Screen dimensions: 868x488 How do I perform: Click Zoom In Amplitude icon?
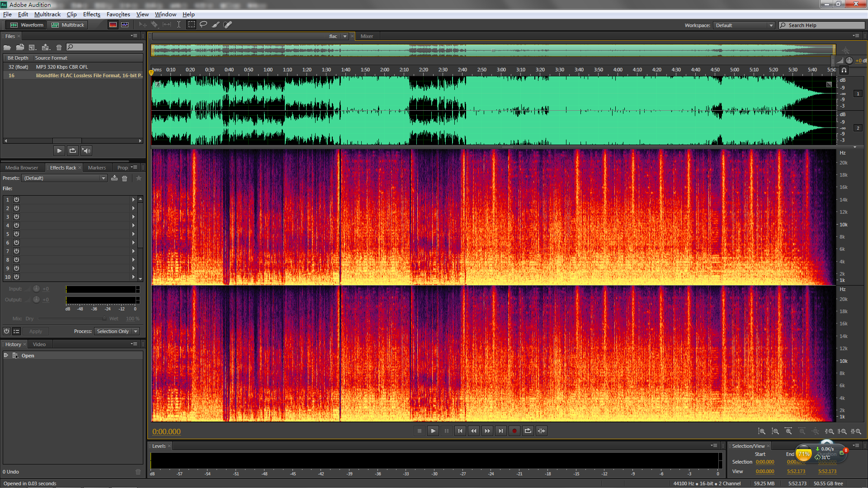pos(762,432)
